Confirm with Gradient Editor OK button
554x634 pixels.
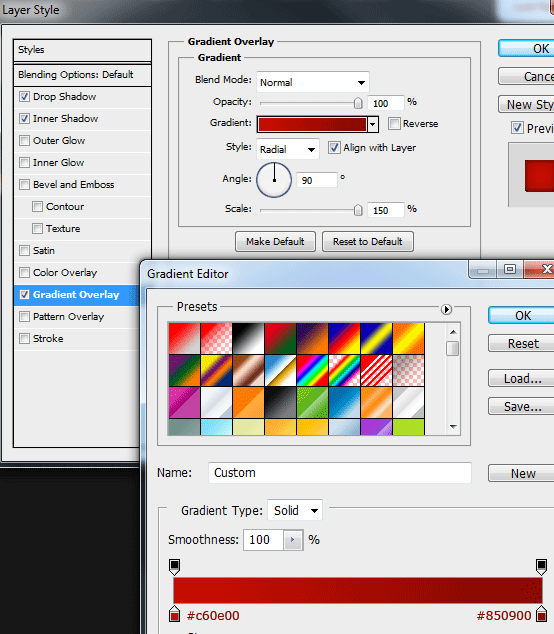point(522,315)
